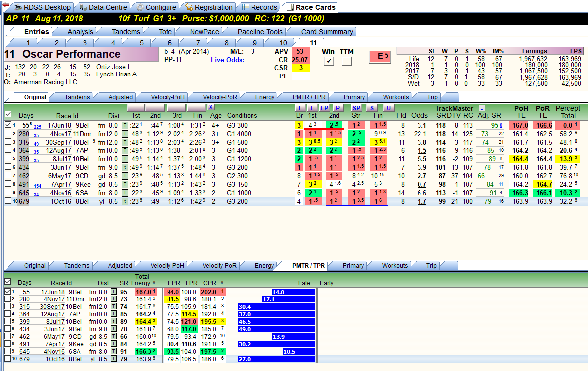This screenshot has height=371, width=588.
Task: Open the Energy tab in upper panel
Action: [265, 97]
